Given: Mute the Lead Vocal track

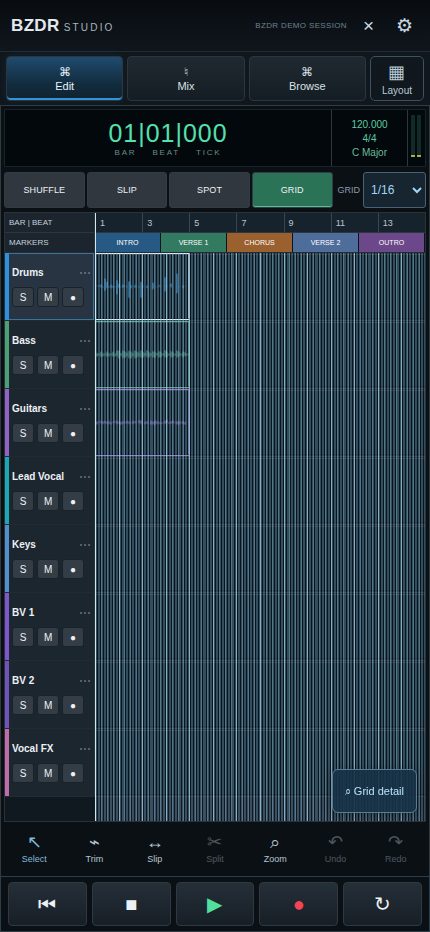Looking at the screenshot, I should pos(48,501).
